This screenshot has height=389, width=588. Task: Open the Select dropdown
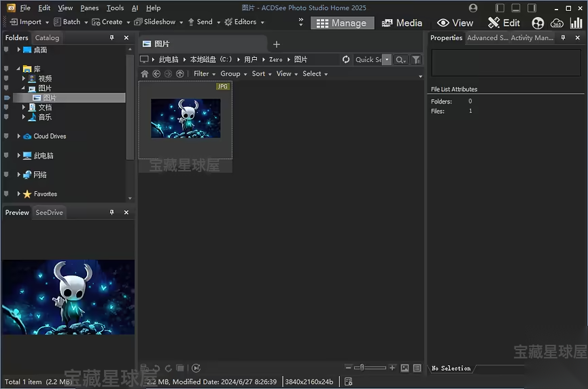point(315,74)
